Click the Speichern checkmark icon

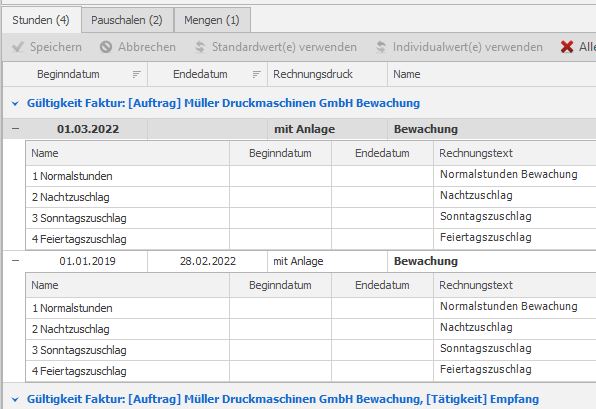click(x=18, y=47)
